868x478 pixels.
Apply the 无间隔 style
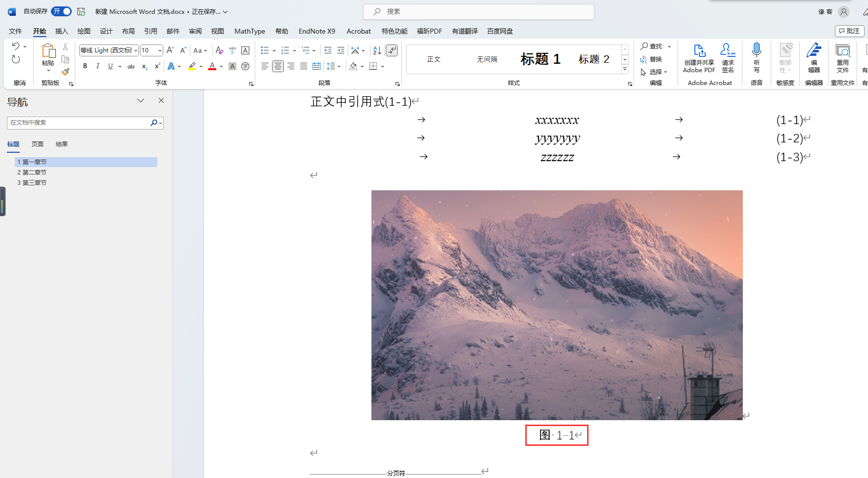[x=487, y=59]
